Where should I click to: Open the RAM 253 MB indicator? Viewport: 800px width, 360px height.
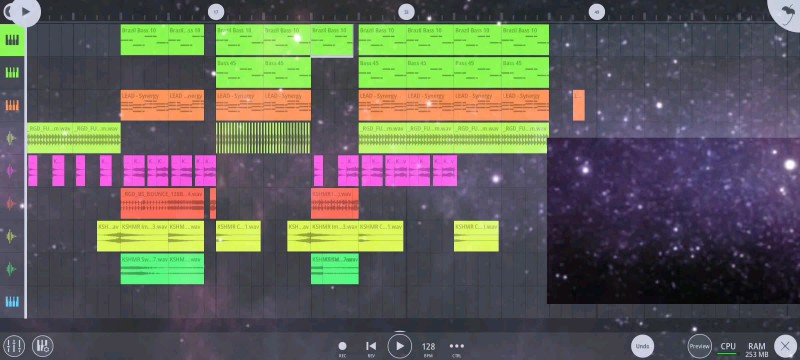tap(757, 349)
